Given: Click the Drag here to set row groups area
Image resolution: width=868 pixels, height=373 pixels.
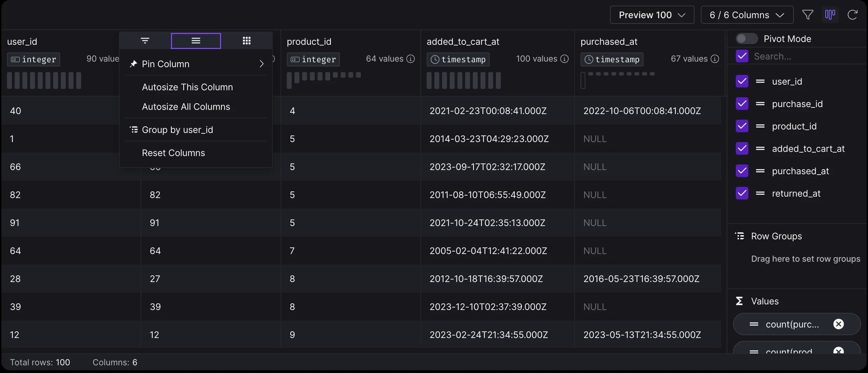Looking at the screenshot, I should point(805,259).
